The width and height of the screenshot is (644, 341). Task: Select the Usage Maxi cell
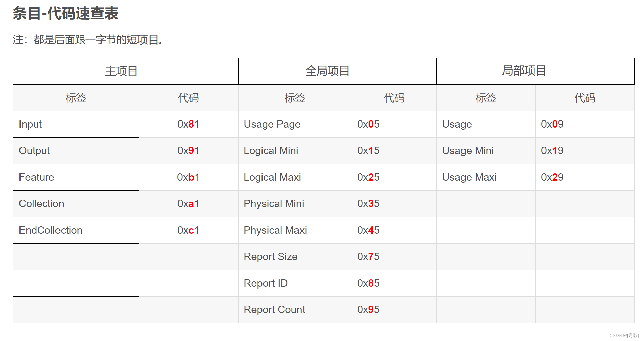coord(486,177)
